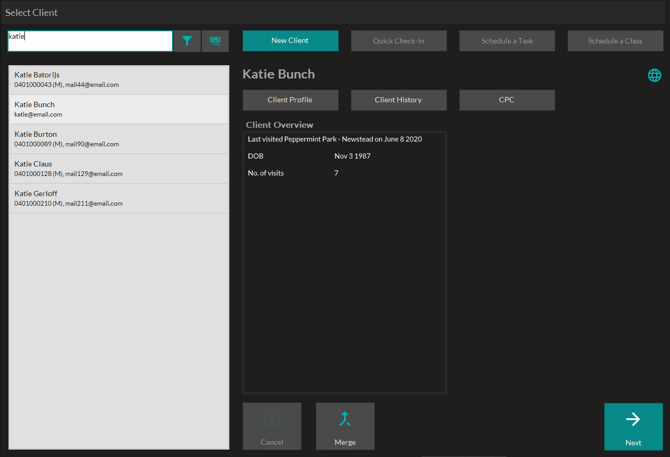The image size is (670, 457).
Task: Click the No. of visits value 7
Action: point(336,173)
